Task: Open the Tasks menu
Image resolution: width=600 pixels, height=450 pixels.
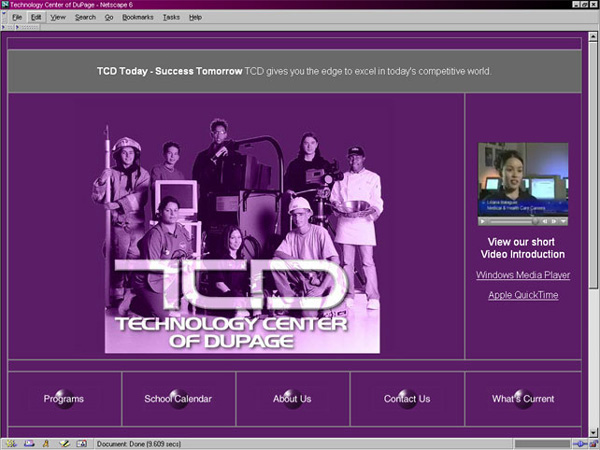Action: point(171,17)
